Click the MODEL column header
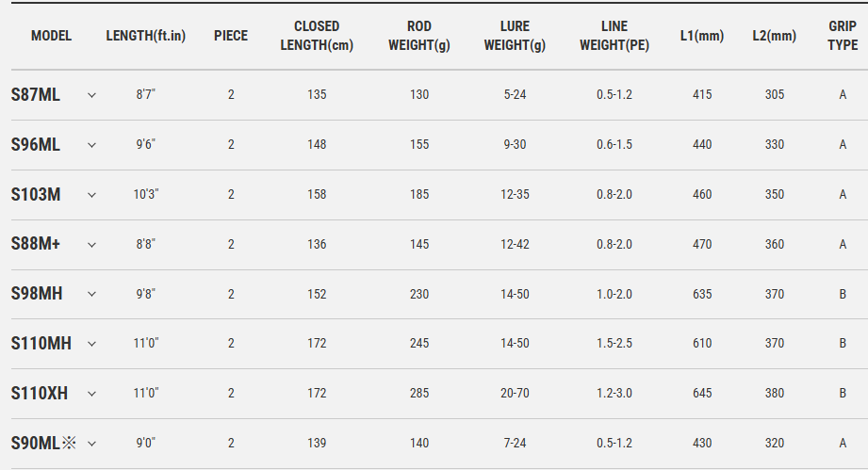Viewport: 868px width, 470px height. 51,36
